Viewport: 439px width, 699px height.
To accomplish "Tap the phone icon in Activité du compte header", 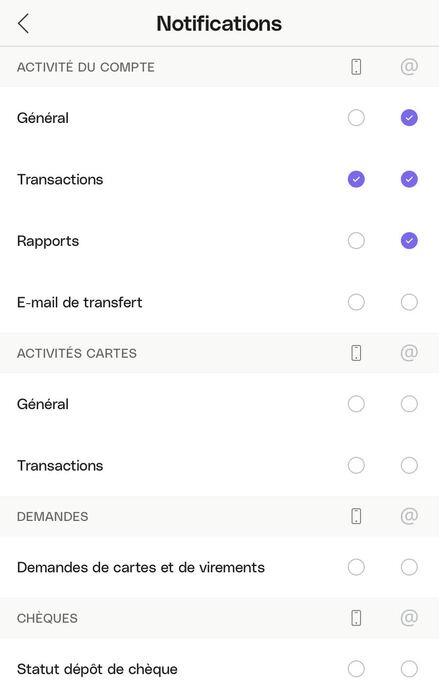I will click(x=356, y=67).
